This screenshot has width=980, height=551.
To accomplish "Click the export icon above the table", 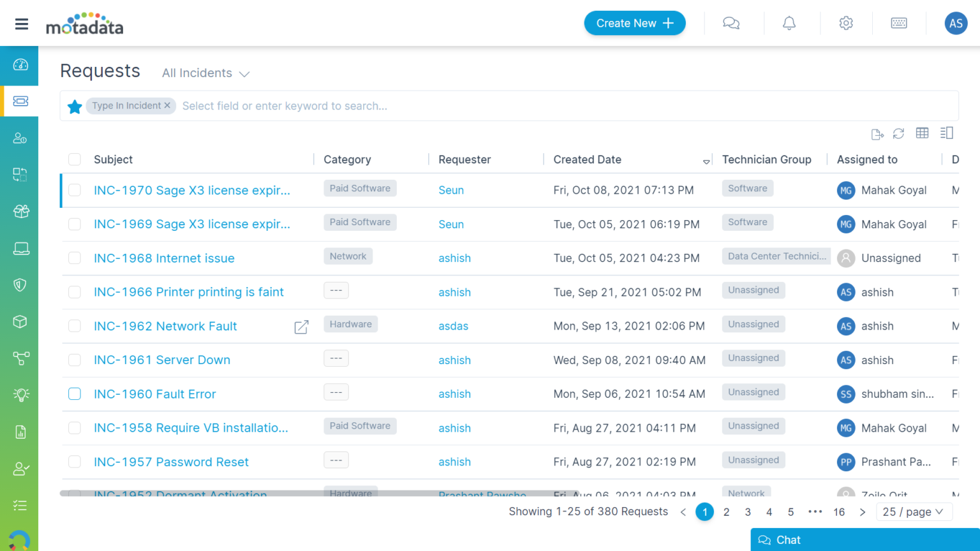I will [x=877, y=134].
